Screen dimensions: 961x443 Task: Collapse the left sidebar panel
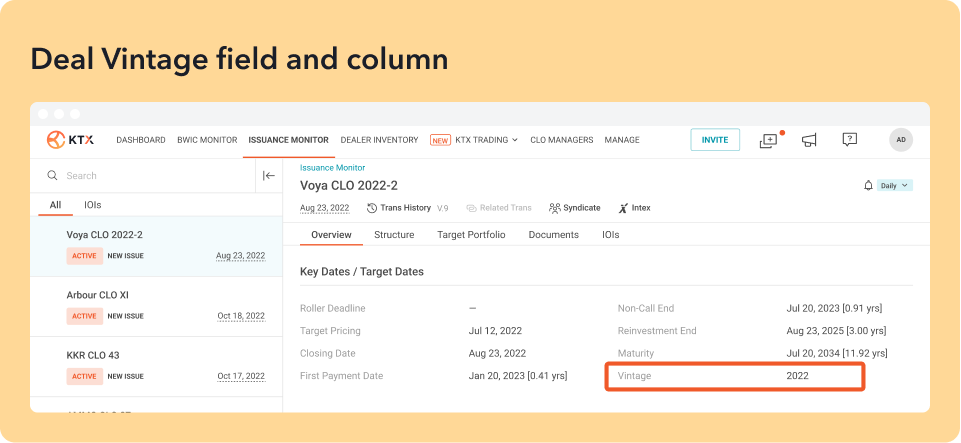pyautogui.click(x=268, y=176)
